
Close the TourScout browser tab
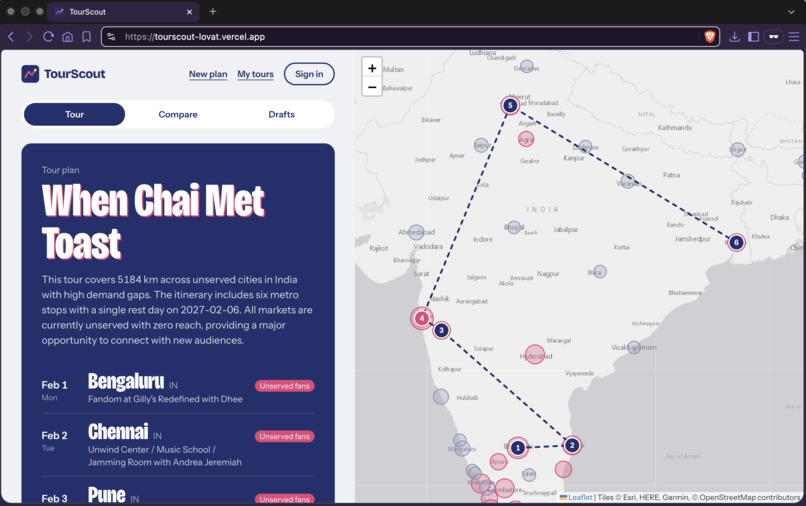189,11
